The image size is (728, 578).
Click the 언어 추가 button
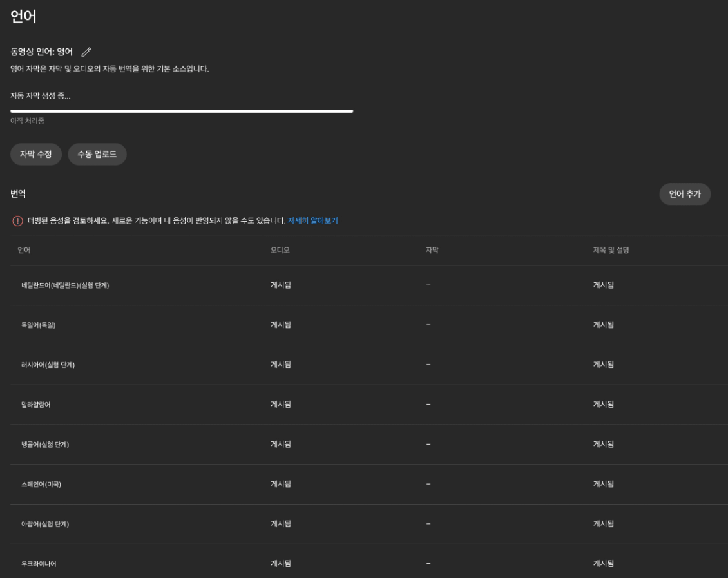click(684, 194)
